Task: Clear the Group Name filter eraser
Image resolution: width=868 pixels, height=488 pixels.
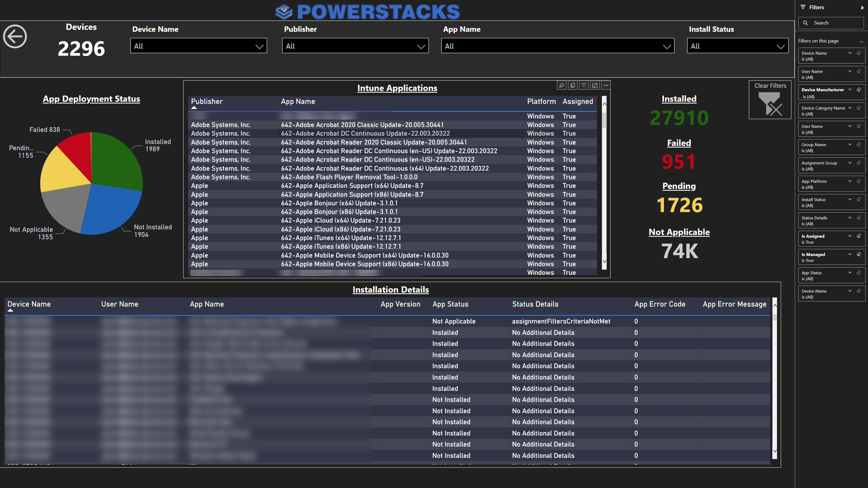Action: (859, 145)
